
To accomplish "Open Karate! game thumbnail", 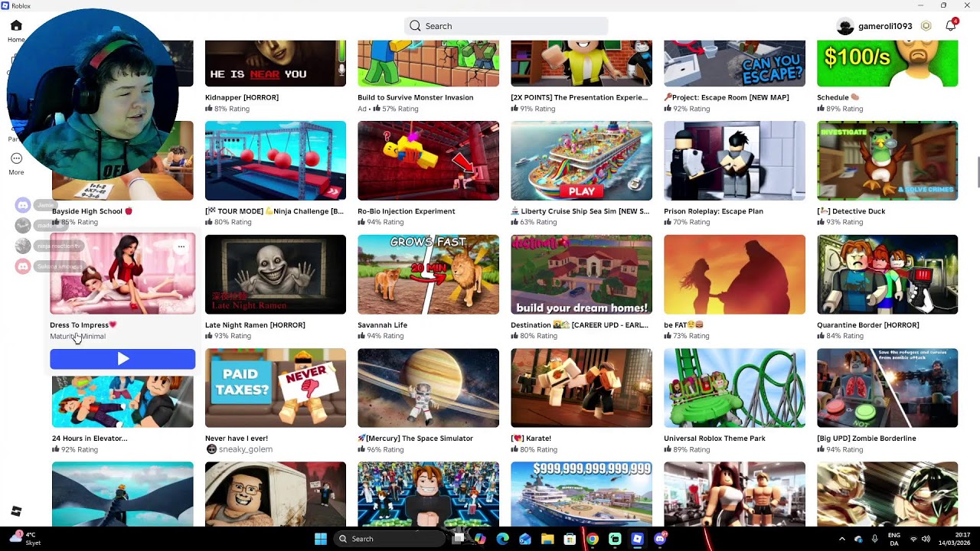I will [582, 388].
